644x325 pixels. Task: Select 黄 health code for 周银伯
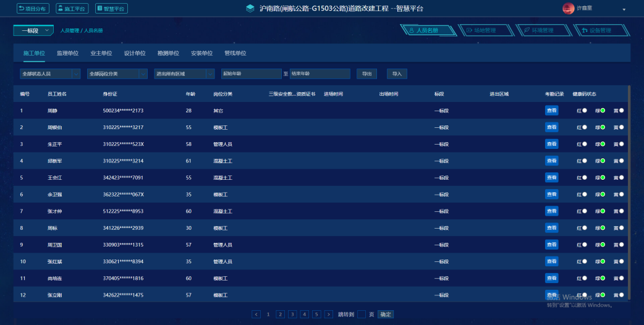pyautogui.click(x=621, y=127)
